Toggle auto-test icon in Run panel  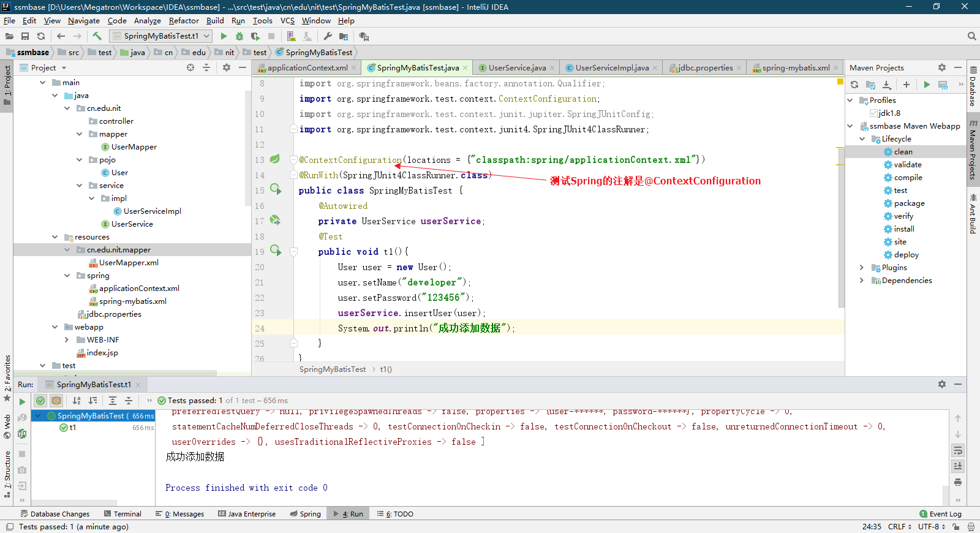22,434
